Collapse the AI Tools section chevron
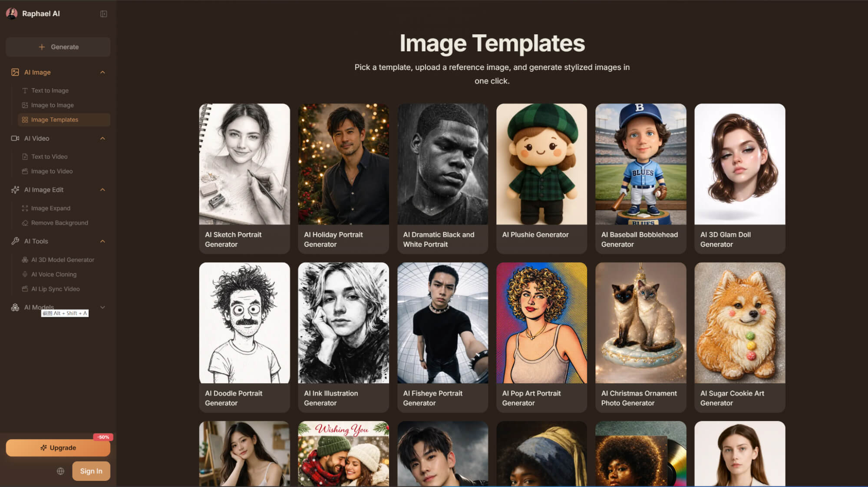Screen dimensions: 868x487 (x=102, y=241)
